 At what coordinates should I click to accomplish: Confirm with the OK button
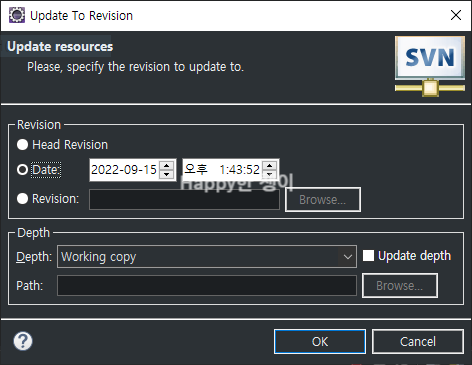320,341
